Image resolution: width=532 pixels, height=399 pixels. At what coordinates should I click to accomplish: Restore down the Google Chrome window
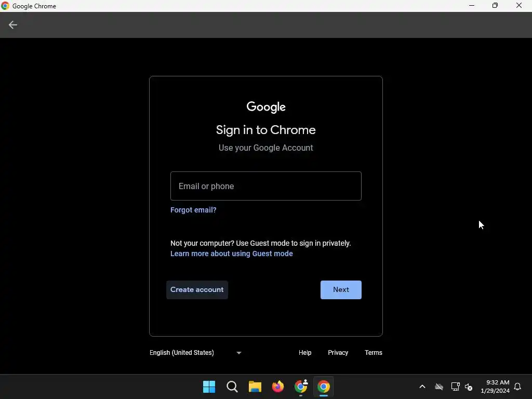pyautogui.click(x=495, y=6)
